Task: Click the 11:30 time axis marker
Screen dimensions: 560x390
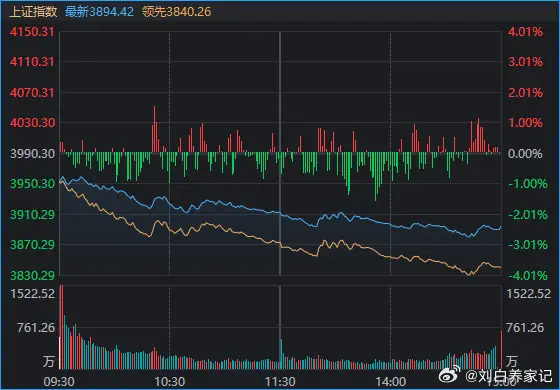Action: (x=280, y=382)
